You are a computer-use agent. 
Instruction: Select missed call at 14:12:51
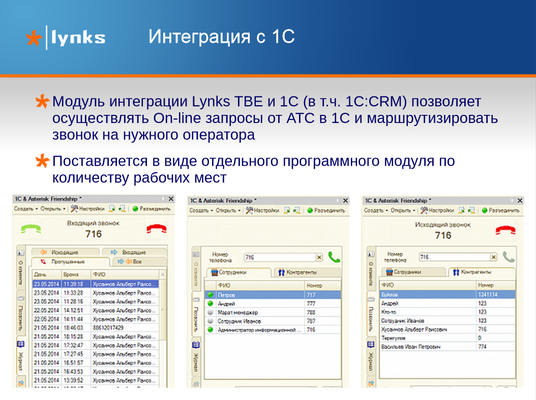click(x=96, y=310)
